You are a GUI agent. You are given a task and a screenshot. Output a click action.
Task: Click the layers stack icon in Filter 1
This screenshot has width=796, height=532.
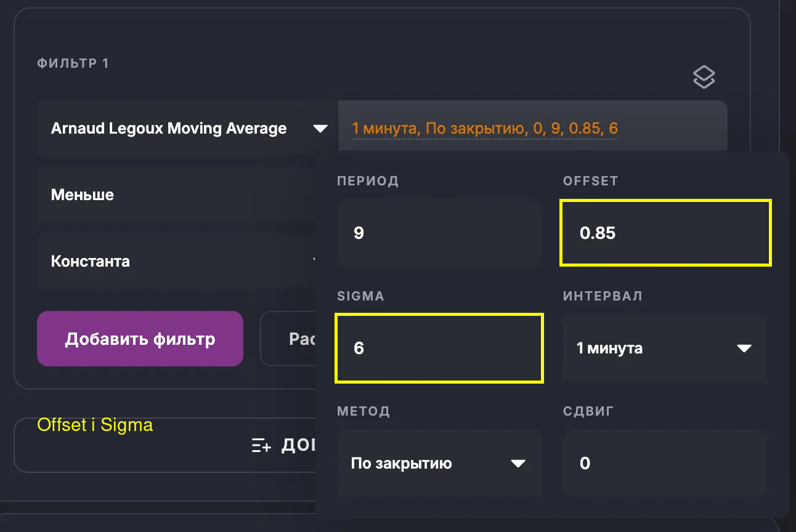pyautogui.click(x=704, y=77)
